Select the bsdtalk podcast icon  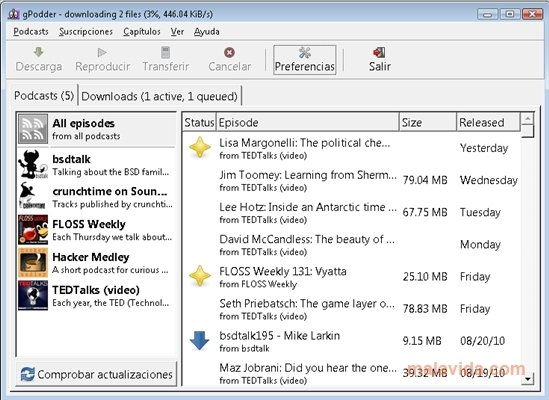point(33,165)
